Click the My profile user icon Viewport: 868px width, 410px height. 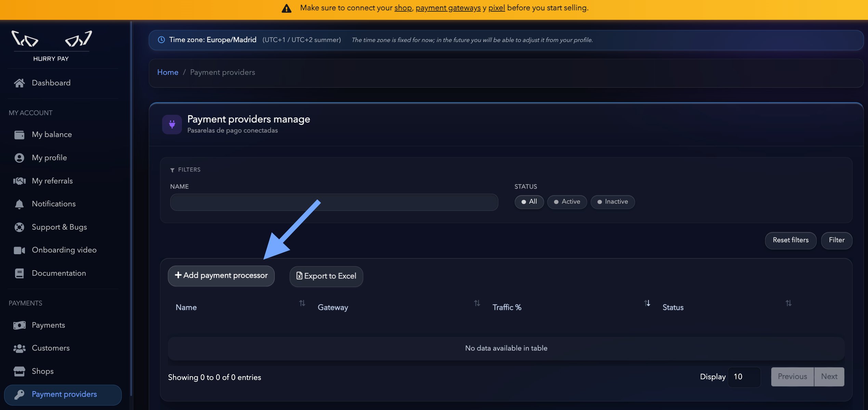pyautogui.click(x=19, y=158)
